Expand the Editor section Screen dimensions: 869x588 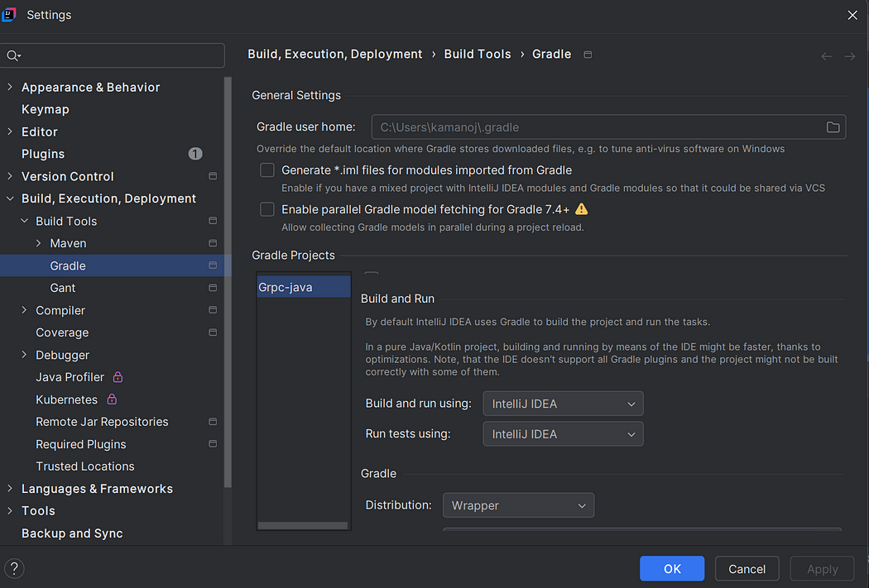(x=10, y=131)
